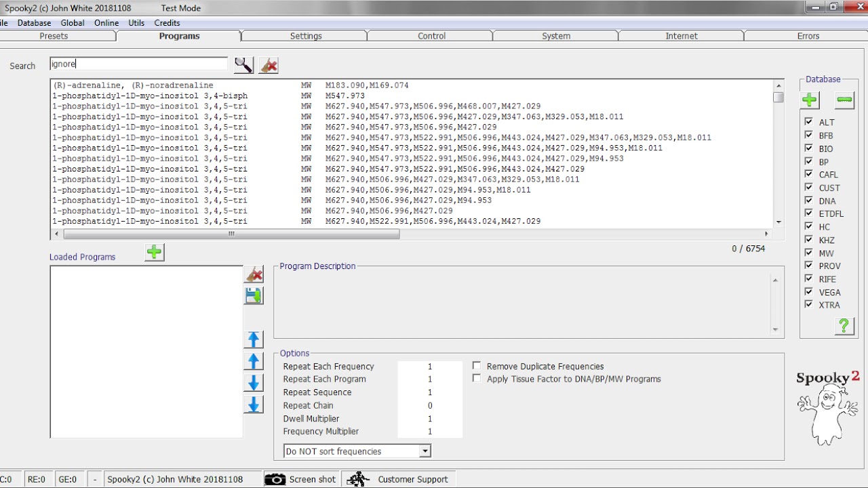Edit Dwell Multiplier value
Viewport: 868px width, 488px height.
point(430,419)
